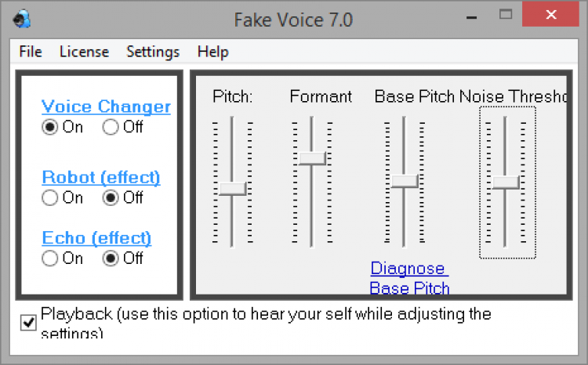Click the Base Pitch slider handle

pos(405,181)
